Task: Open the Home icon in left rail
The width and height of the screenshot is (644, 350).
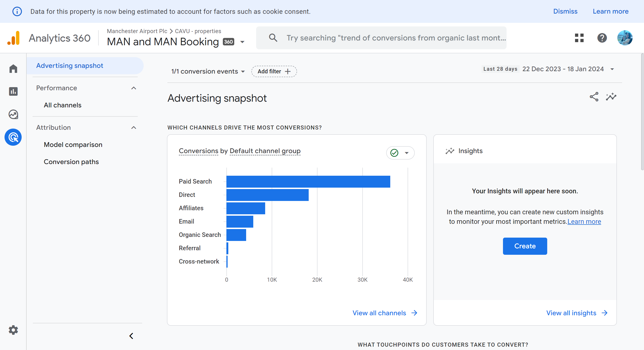Action: tap(13, 69)
